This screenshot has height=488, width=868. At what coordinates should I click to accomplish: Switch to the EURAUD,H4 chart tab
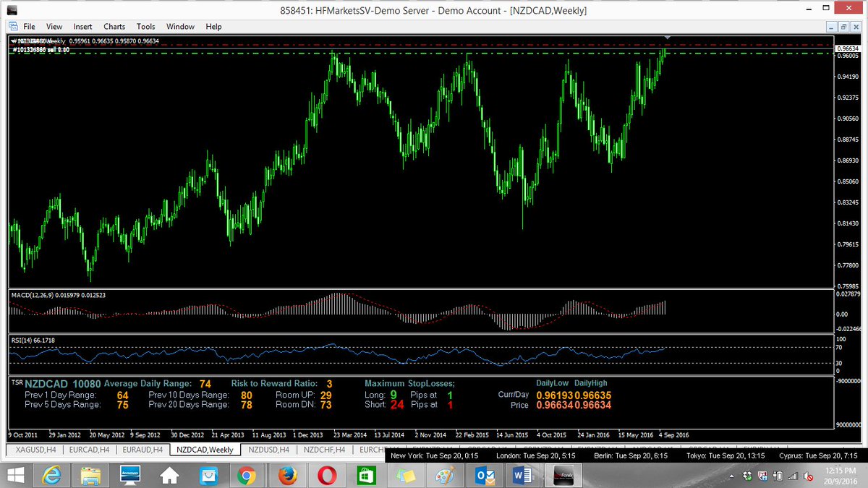(x=142, y=450)
